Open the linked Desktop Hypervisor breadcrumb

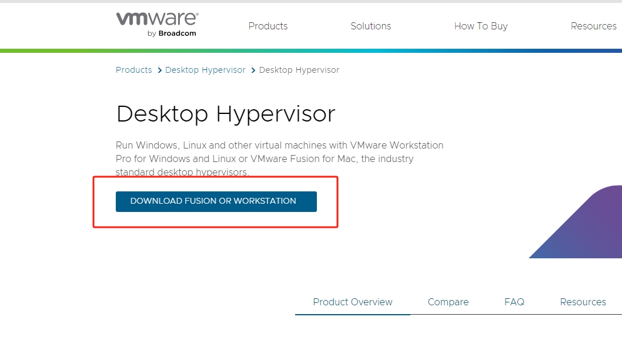tap(205, 70)
